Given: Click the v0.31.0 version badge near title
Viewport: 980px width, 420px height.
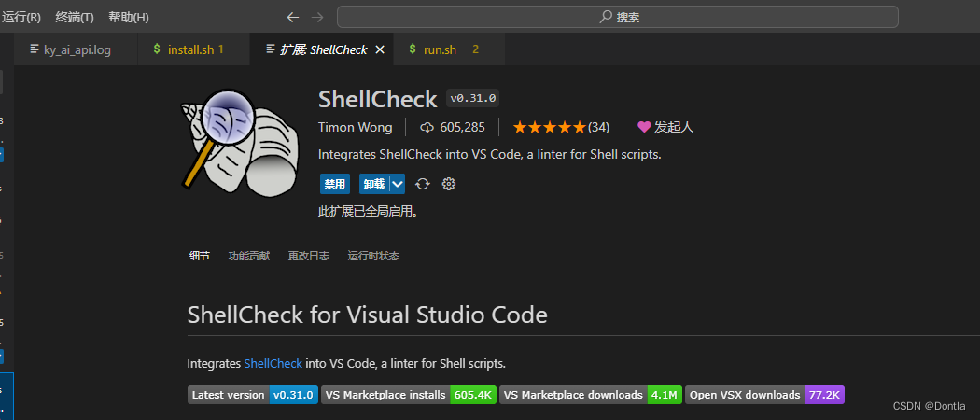Looking at the screenshot, I should 472,98.
